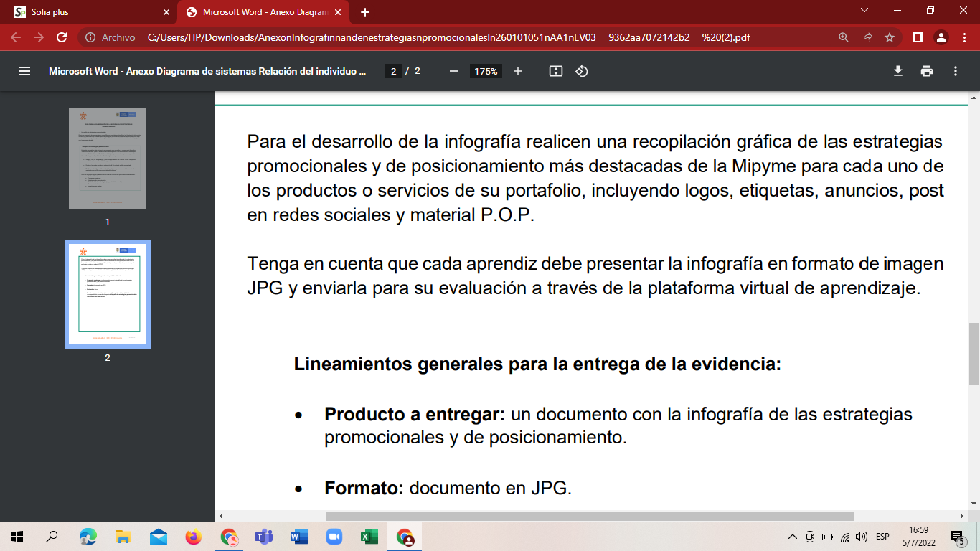Switch the ESP input language indicator

point(882,537)
